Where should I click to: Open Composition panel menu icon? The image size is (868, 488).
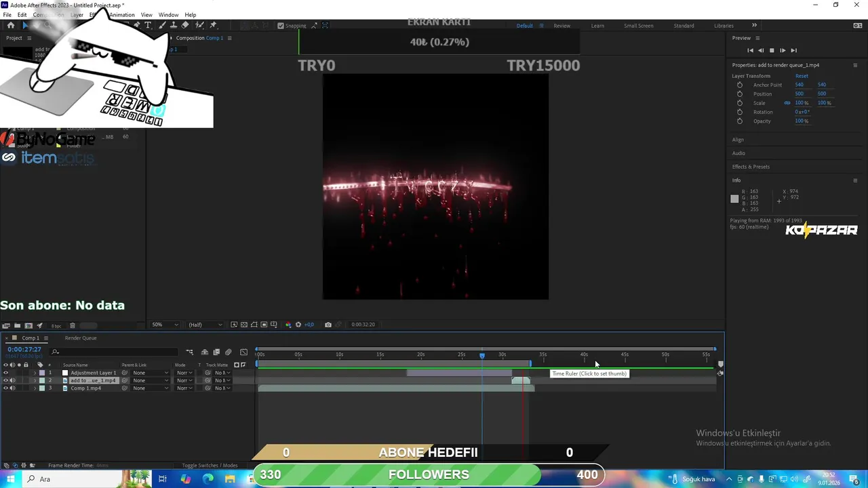pos(229,38)
